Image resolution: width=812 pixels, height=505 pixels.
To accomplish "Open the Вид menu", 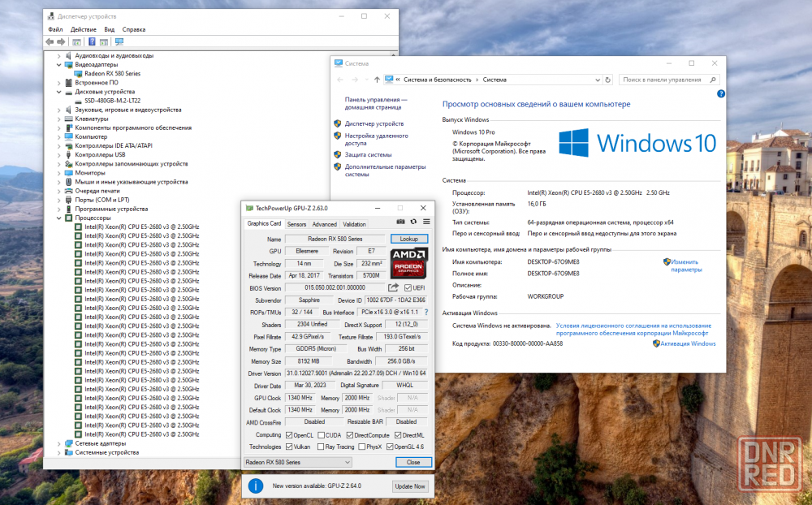I will (110, 29).
